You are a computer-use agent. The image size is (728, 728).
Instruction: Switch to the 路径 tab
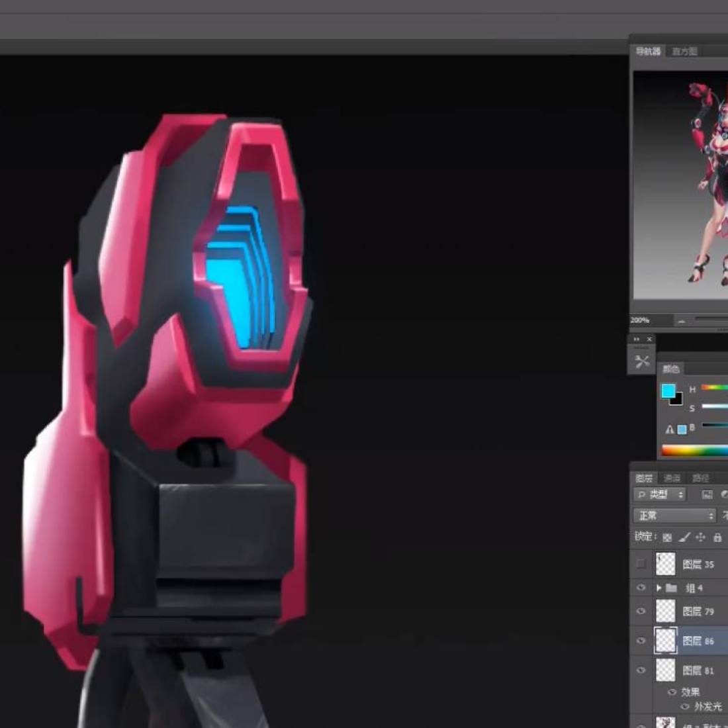(701, 478)
